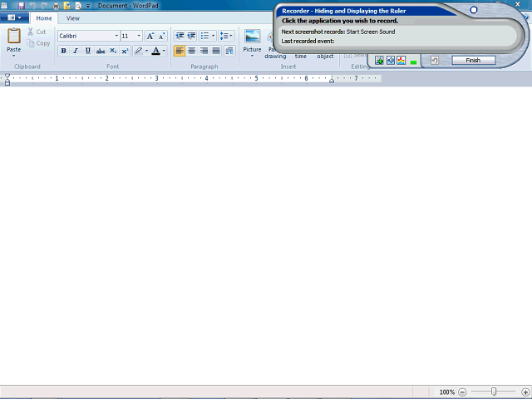Align text to the right
Screen dimensions: 532x399
pyautogui.click(x=204, y=51)
